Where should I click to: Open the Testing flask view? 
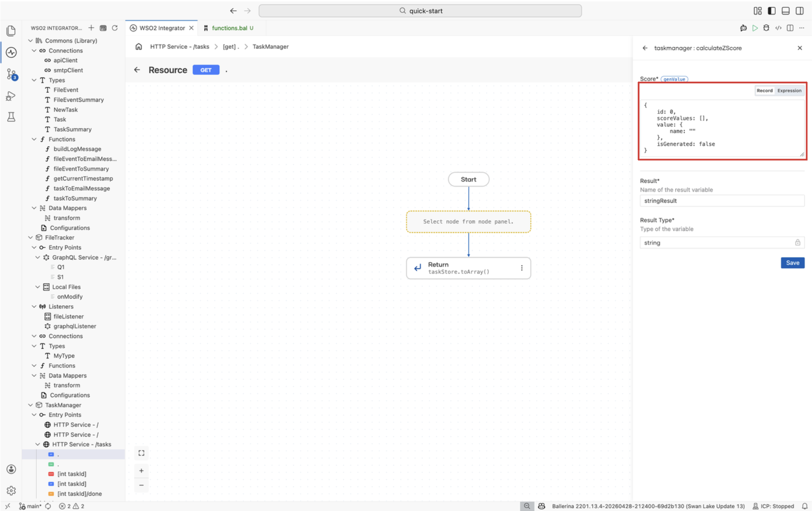pyautogui.click(x=11, y=117)
